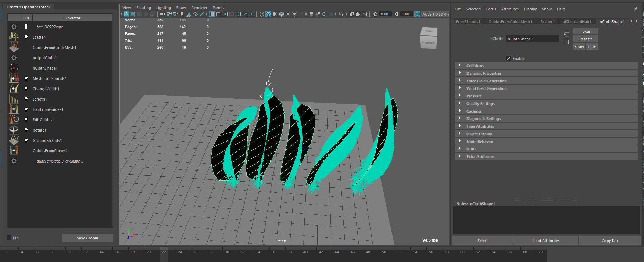Click the use all lights bulb icon
644x262 pixels.
pos(294,14)
